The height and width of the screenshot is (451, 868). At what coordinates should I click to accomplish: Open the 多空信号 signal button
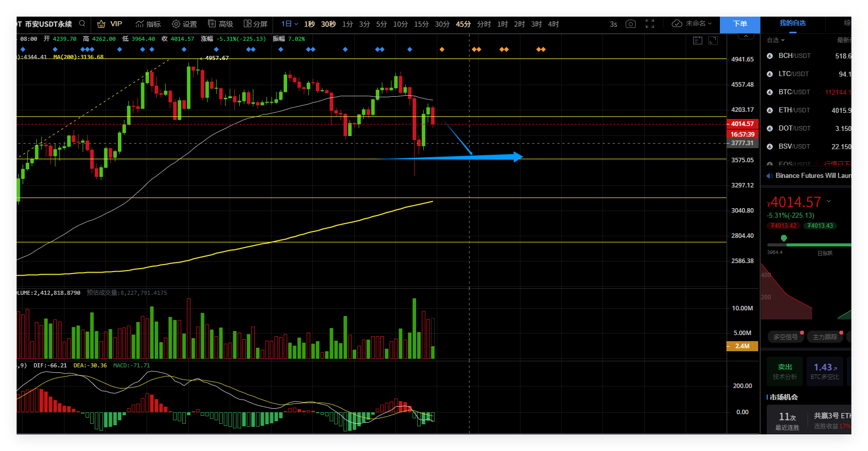[785, 337]
